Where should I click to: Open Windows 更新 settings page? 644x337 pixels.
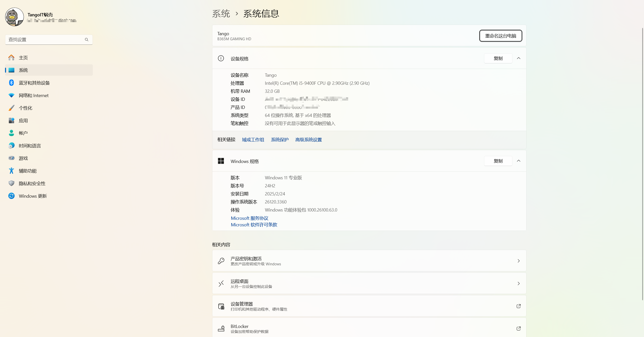pos(49,196)
